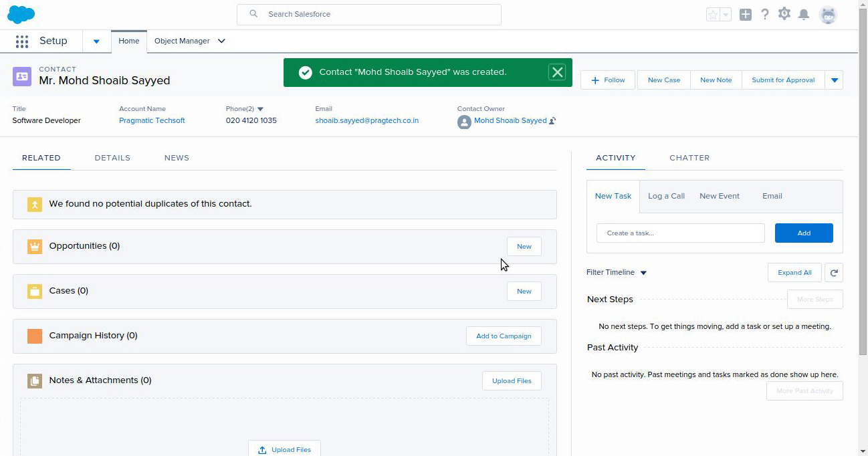Click the Contact Owner avatar icon
The width and height of the screenshot is (868, 456).
(x=464, y=122)
